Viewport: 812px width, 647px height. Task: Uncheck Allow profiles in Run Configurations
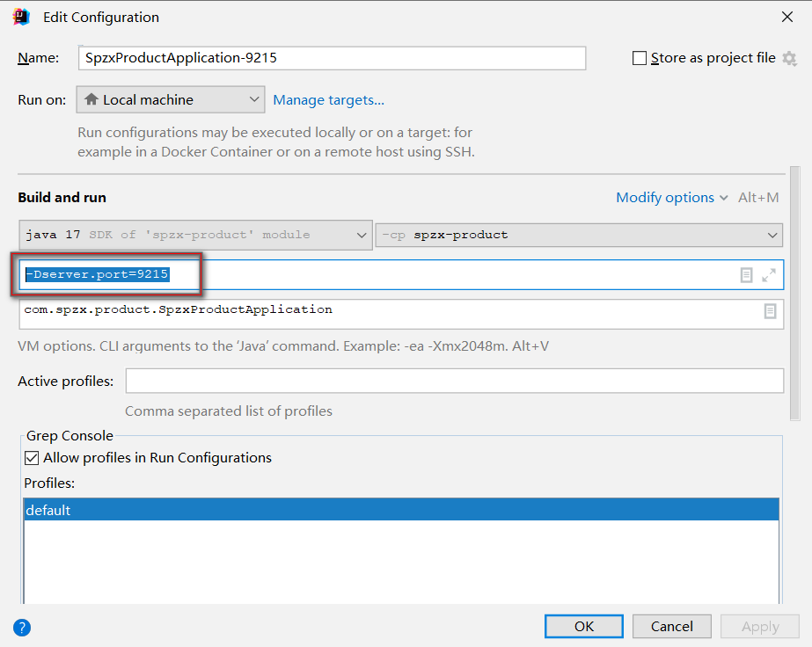(x=32, y=458)
